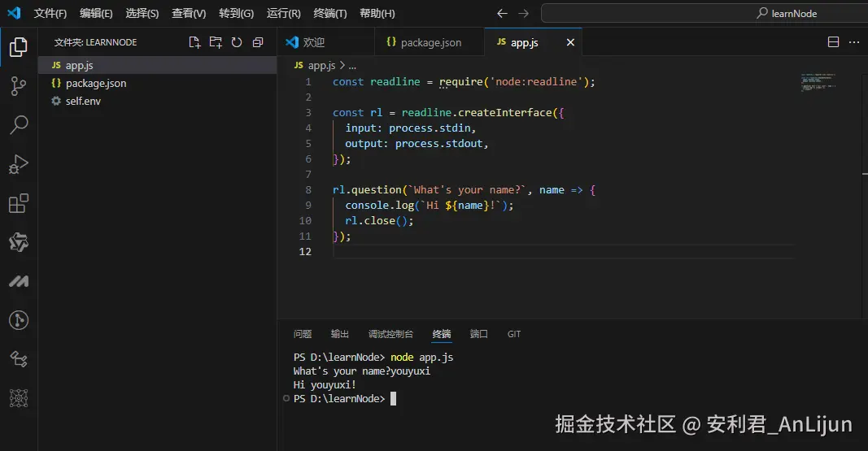Open the 端口 panel tab

coord(479,334)
